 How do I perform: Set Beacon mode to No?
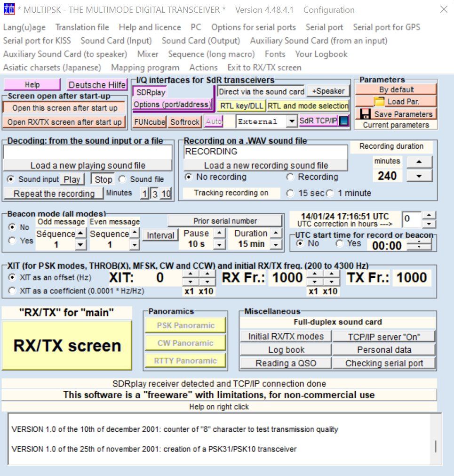coord(12,227)
